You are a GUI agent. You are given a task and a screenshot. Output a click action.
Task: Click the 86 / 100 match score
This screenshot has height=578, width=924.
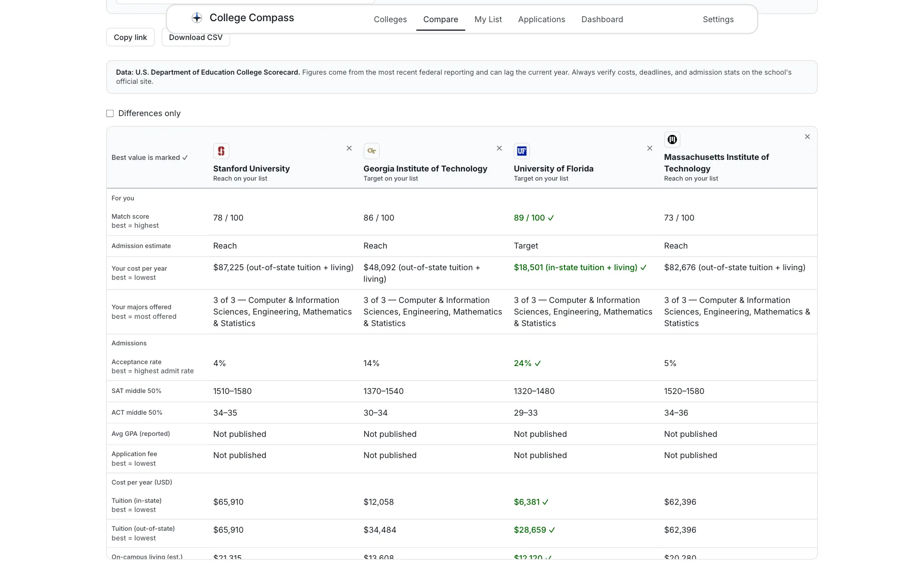(x=379, y=218)
